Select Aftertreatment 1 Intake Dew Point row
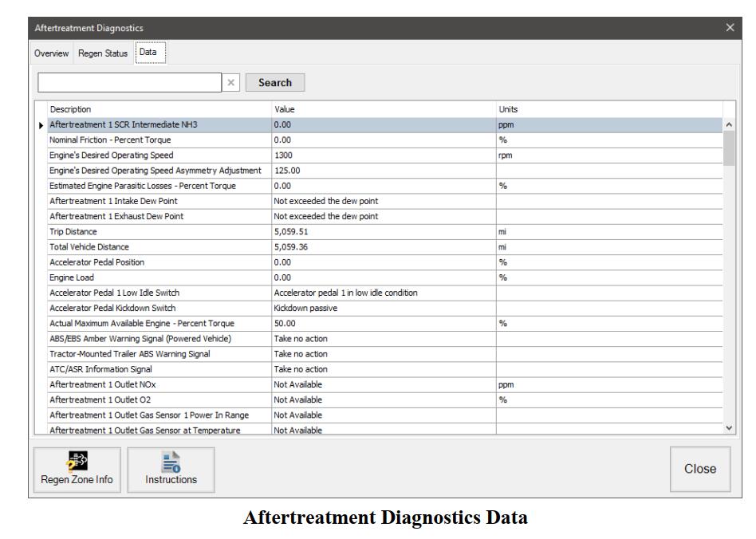Screen dimensions: 756x539 click(x=384, y=201)
